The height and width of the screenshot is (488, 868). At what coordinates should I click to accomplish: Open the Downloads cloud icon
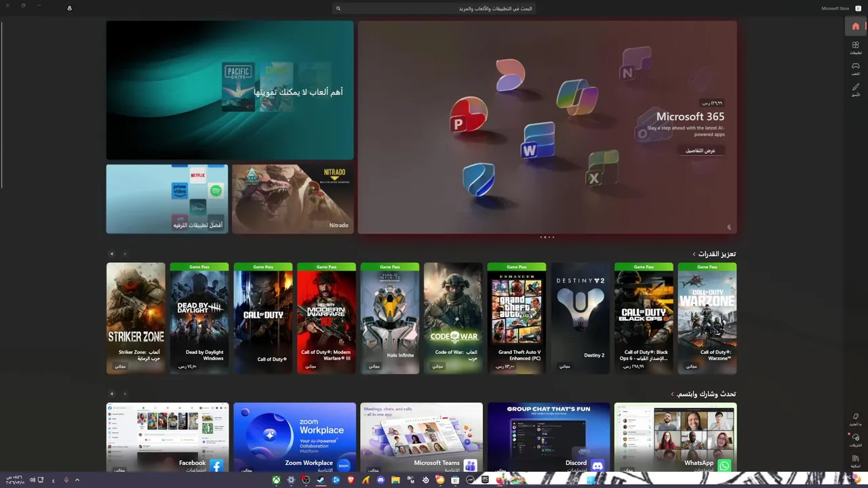tap(856, 439)
